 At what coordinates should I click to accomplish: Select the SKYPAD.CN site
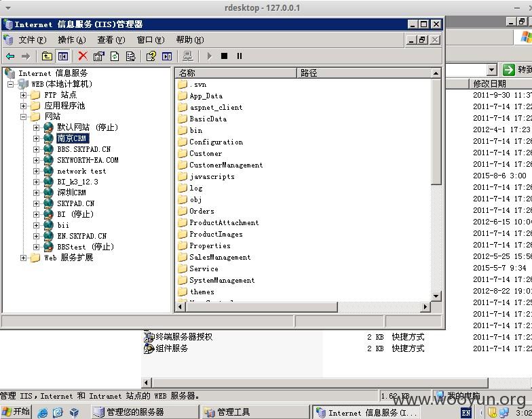click(76, 203)
